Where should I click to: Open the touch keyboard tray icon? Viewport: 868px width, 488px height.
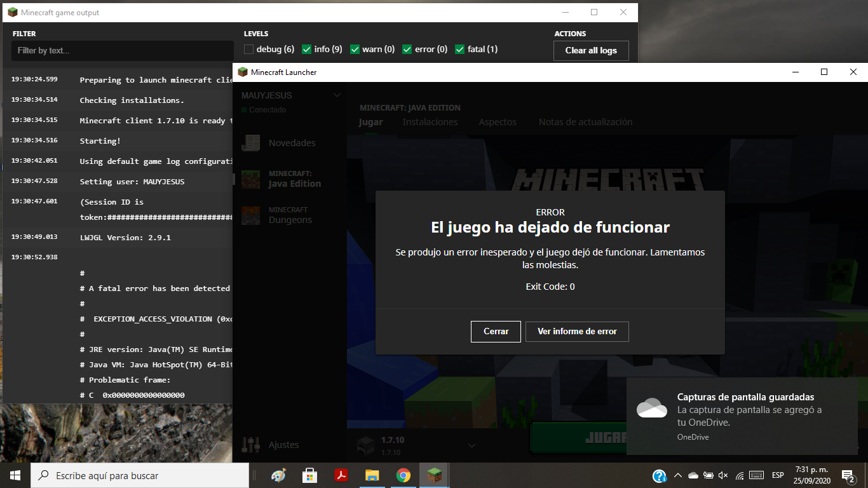pyautogui.click(x=756, y=475)
